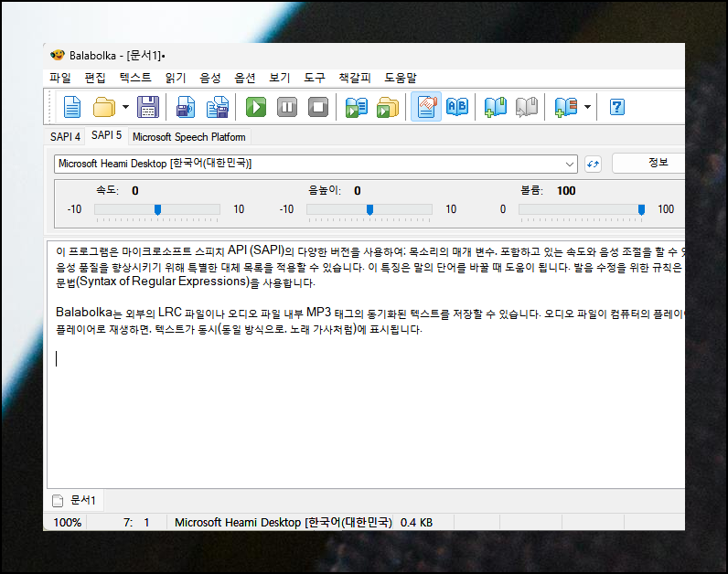The height and width of the screenshot is (574, 728).
Task: Open a file with the folder icon
Action: 104,107
